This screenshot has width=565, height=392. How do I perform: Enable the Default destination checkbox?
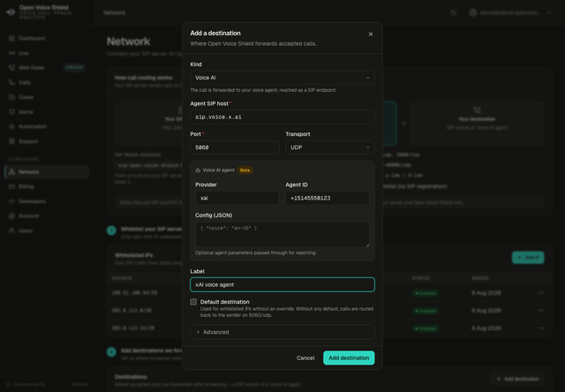pyautogui.click(x=193, y=302)
